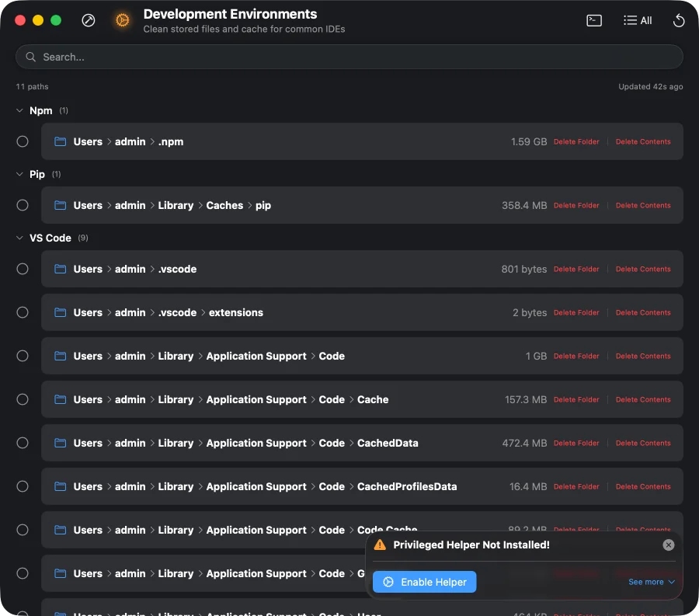699x616 pixels.
Task: Select the Code Cache 89.2 MB row radio button
Action: point(23,530)
